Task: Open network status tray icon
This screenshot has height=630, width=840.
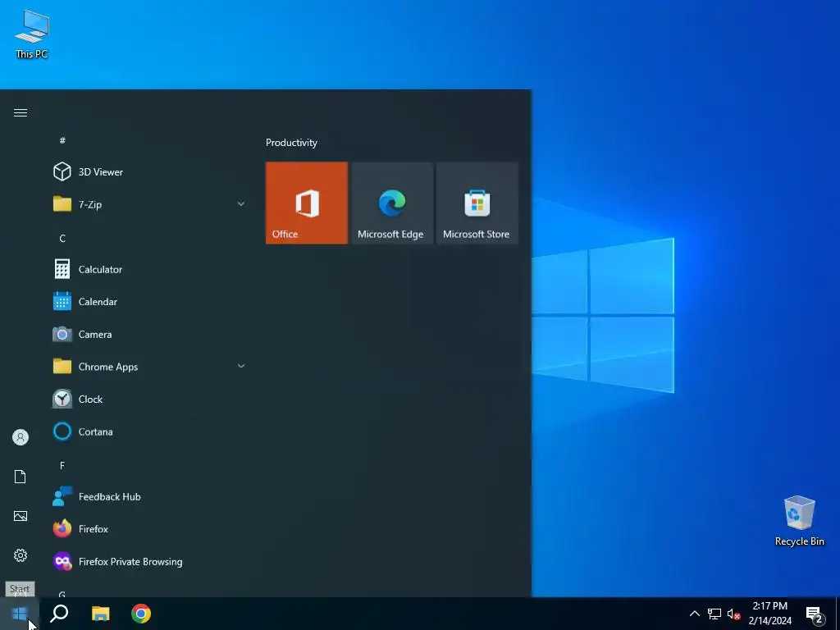Action: (x=714, y=614)
